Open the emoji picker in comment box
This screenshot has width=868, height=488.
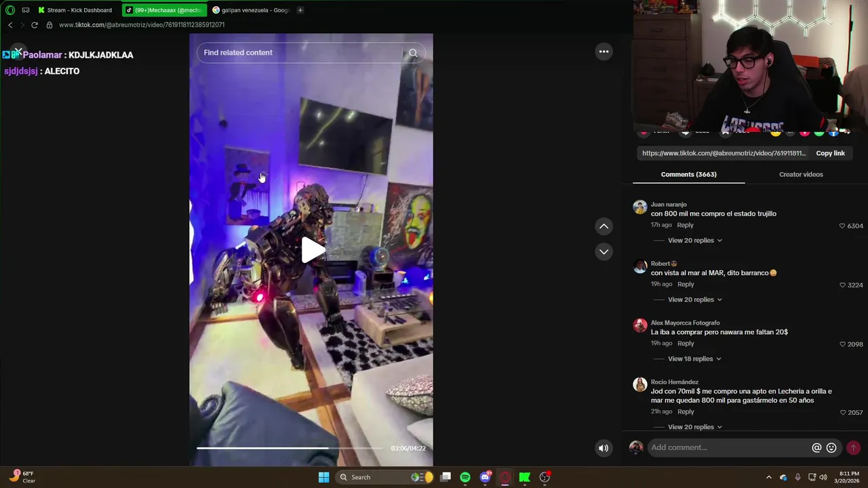[831, 448]
